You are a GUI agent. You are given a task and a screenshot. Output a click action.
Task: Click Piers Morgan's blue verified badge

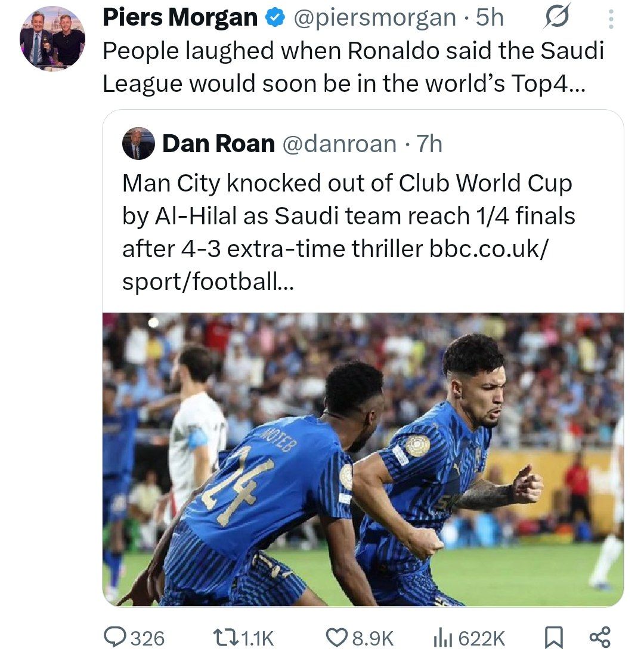pyautogui.click(x=275, y=18)
